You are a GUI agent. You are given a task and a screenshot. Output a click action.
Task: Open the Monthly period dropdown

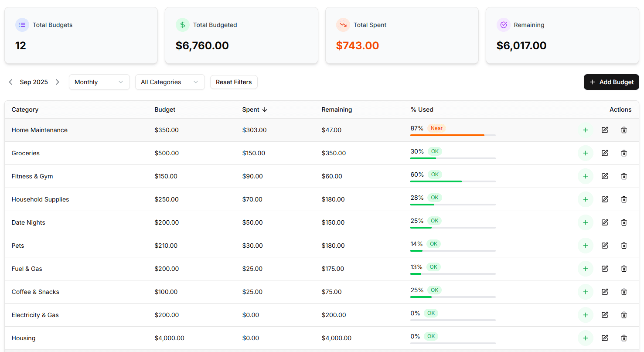point(99,82)
